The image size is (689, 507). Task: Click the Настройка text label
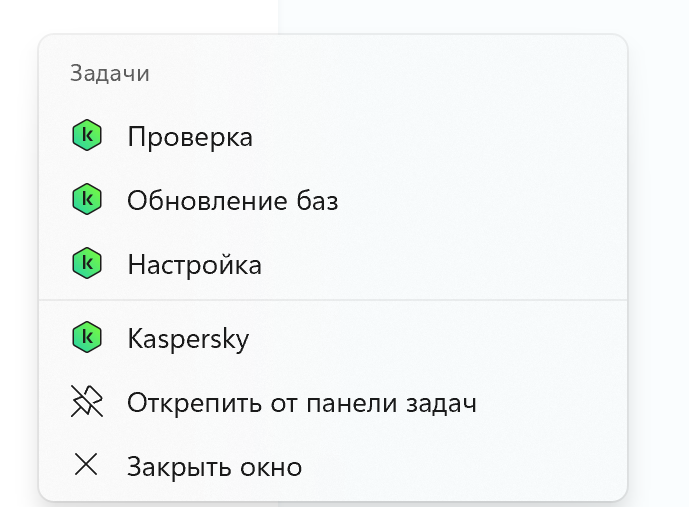pyautogui.click(x=194, y=265)
